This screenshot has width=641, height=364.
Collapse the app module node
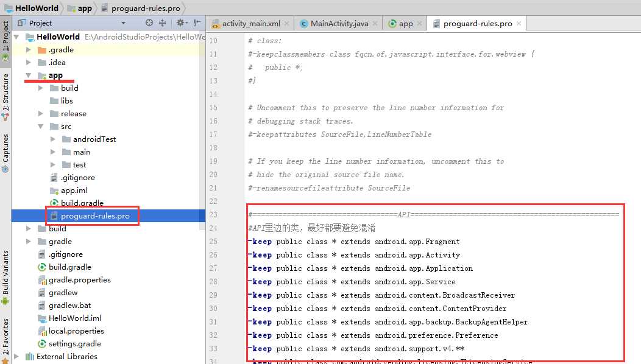point(28,75)
